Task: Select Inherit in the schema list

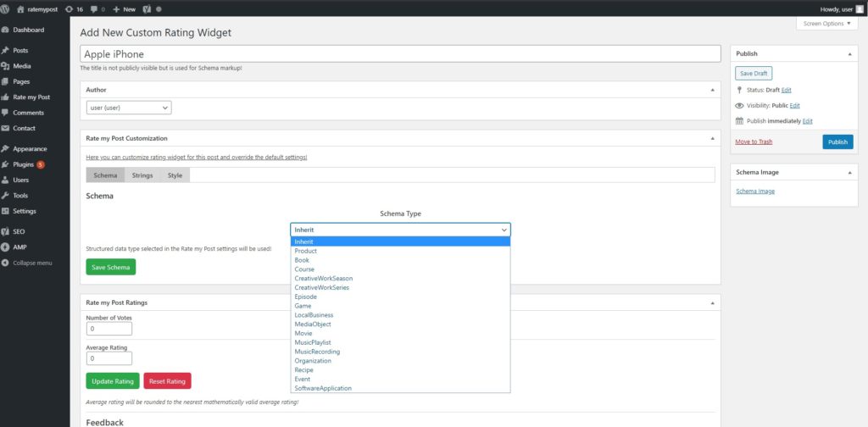Action: click(x=400, y=241)
